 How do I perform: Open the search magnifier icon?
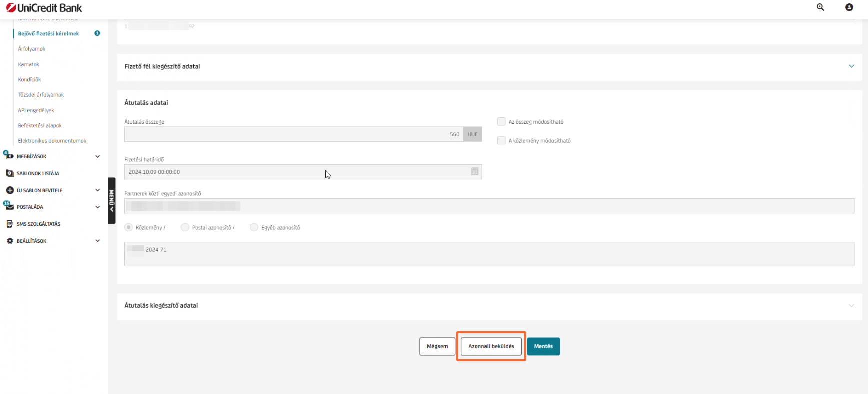(820, 7)
